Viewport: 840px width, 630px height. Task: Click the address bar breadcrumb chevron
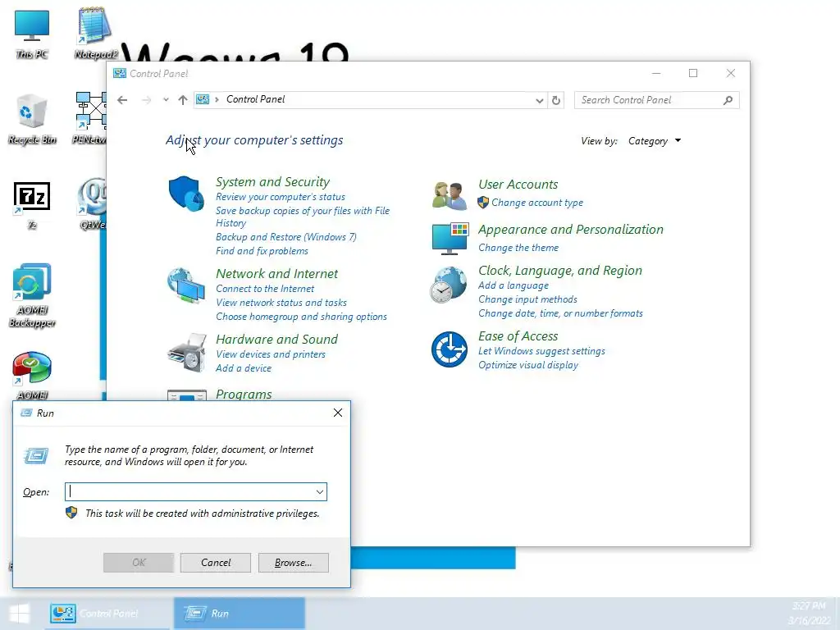point(217,99)
